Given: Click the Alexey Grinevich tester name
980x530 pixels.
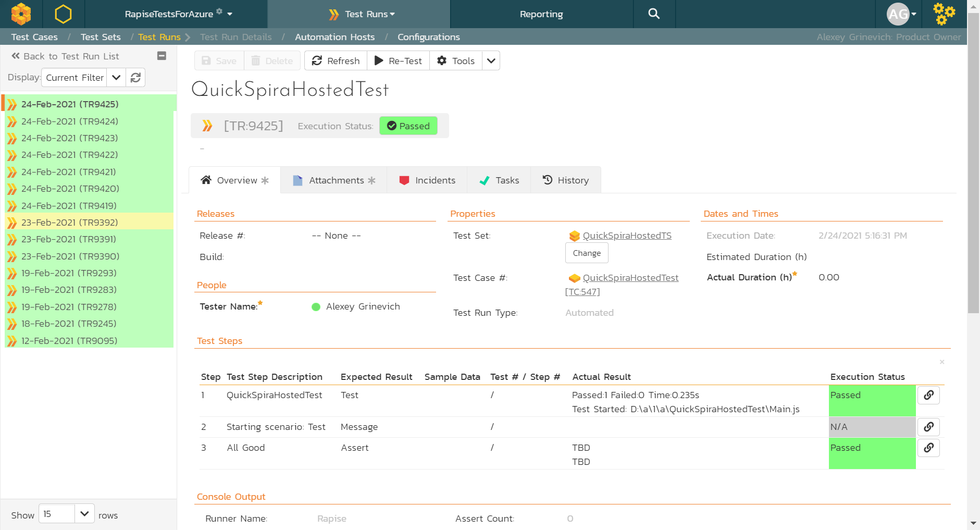Looking at the screenshot, I should (363, 306).
